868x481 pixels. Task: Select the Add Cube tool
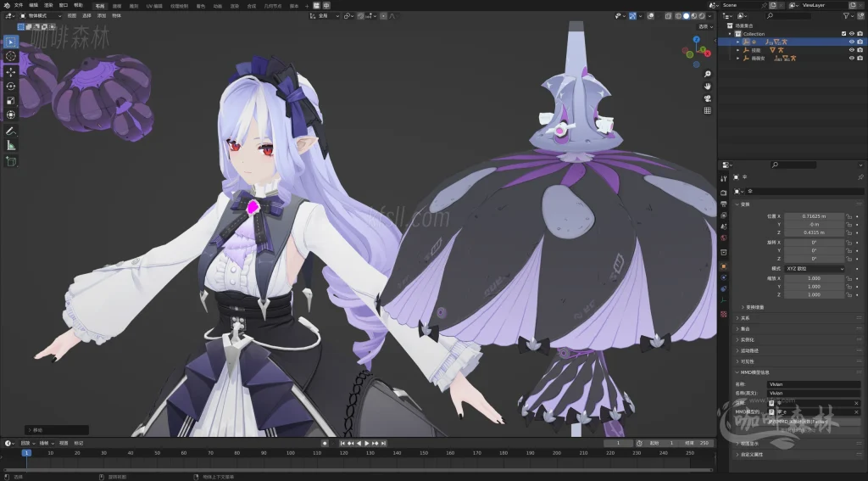point(10,161)
